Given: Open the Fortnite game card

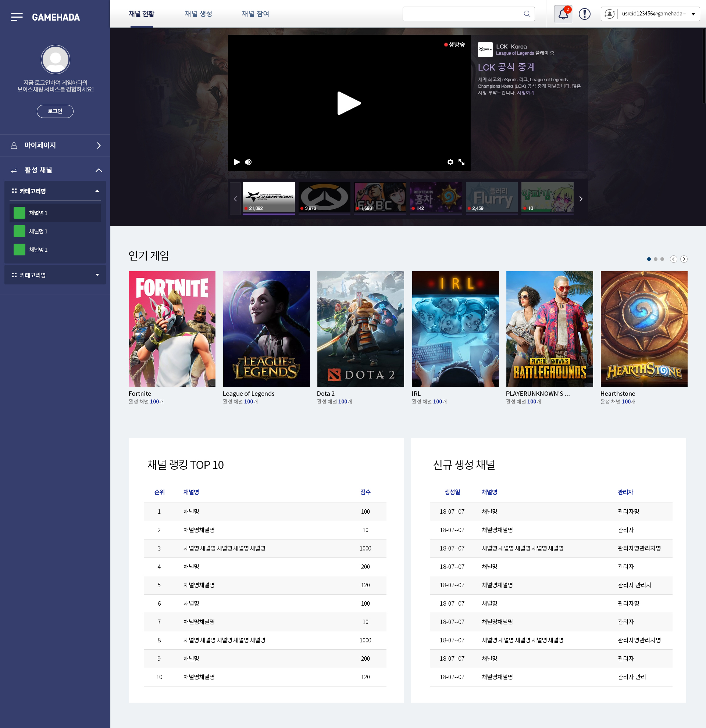Looking at the screenshot, I should [172, 329].
